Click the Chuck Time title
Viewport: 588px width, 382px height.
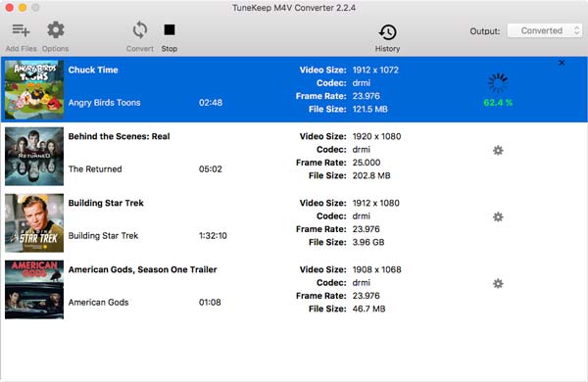(93, 70)
